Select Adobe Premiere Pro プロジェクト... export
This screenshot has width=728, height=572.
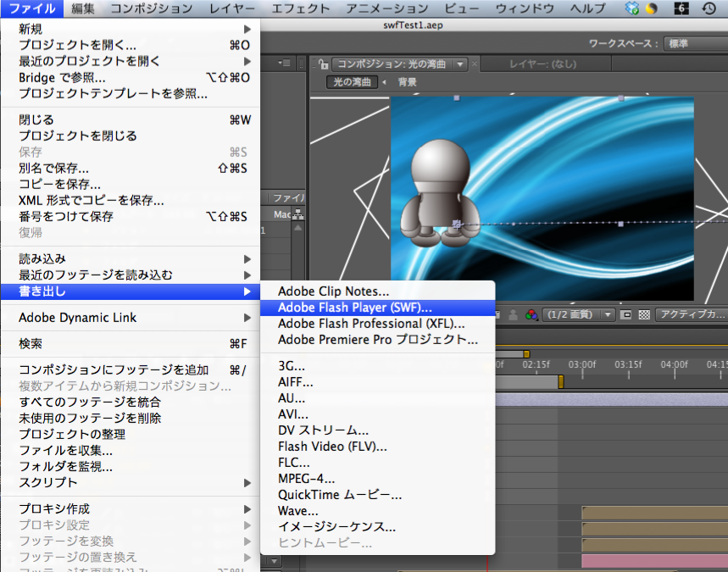pyautogui.click(x=377, y=340)
